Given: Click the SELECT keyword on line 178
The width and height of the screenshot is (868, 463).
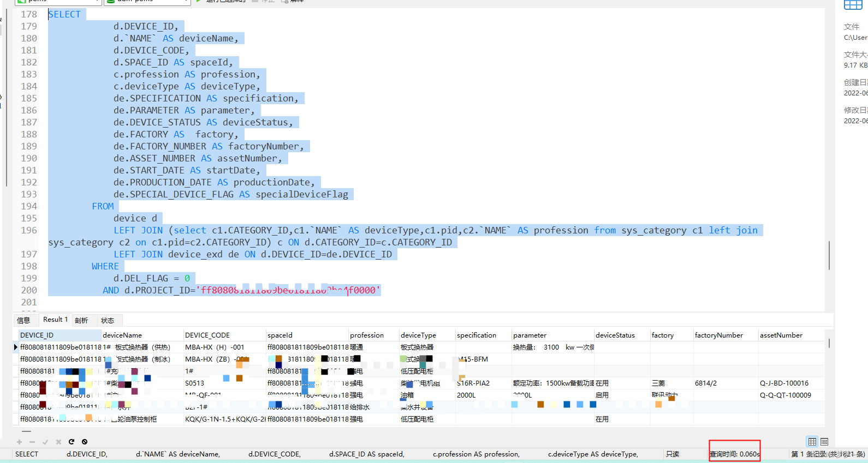Looking at the screenshot, I should 64,14.
